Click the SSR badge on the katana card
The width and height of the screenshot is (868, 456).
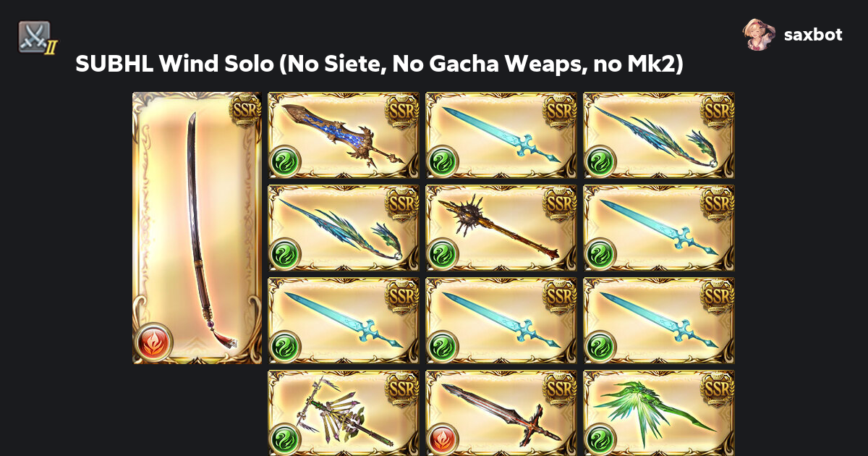coord(244,109)
